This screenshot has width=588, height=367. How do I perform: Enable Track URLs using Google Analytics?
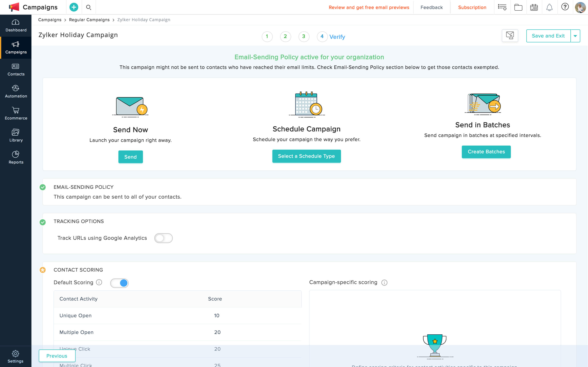(x=163, y=238)
